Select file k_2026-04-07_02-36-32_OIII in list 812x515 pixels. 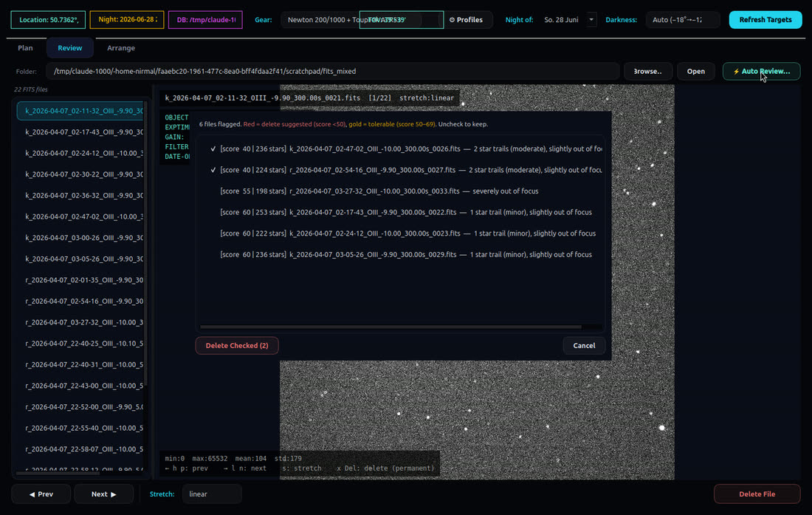80,195
